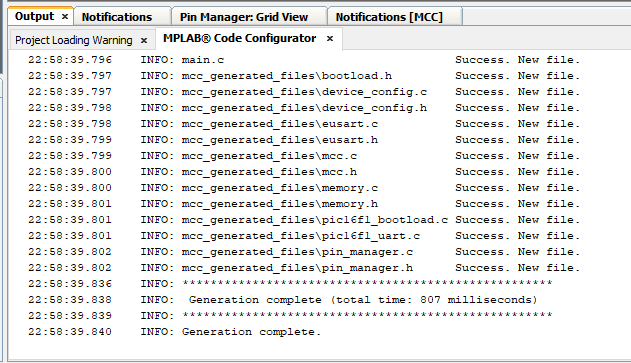Click the bootload.h log entry
Image resolution: width=631 pixels, height=363 pixels.
[x=304, y=76]
